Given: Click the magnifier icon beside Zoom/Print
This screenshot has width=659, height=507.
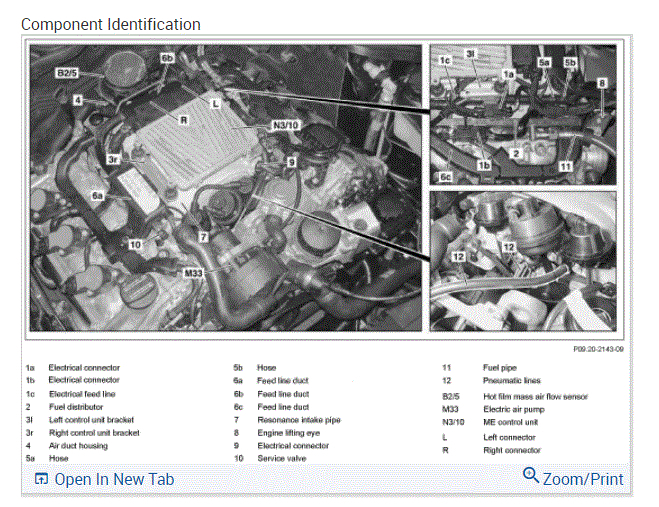Looking at the screenshot, I should pos(531,475).
